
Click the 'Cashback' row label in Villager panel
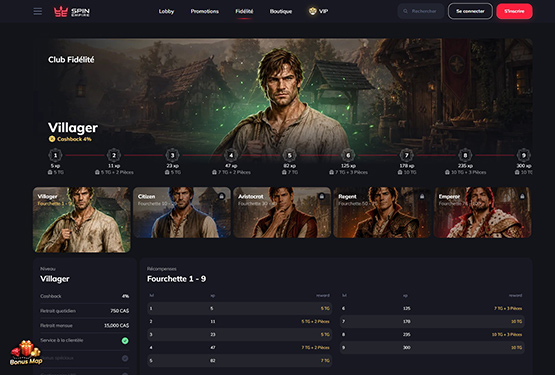51,296
